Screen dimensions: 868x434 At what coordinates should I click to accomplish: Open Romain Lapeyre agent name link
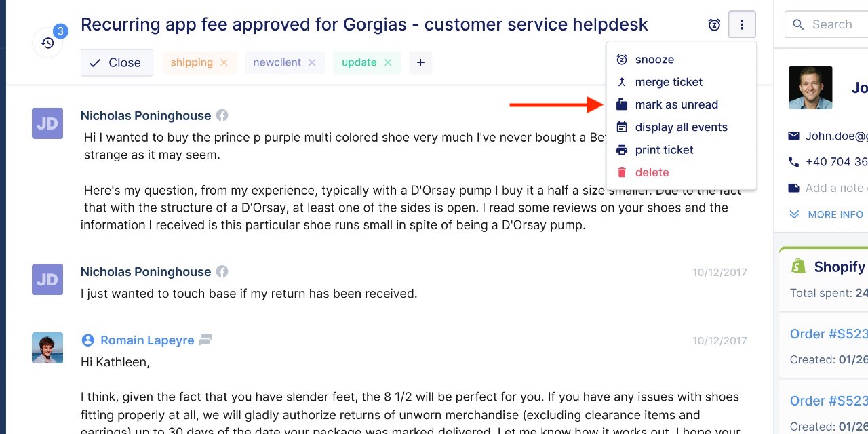[x=147, y=340]
